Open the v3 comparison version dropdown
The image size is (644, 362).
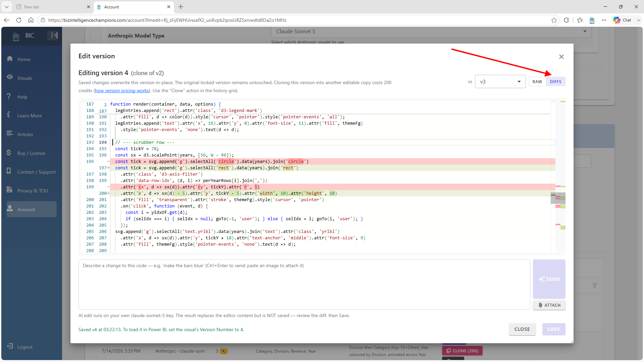pyautogui.click(x=500, y=81)
